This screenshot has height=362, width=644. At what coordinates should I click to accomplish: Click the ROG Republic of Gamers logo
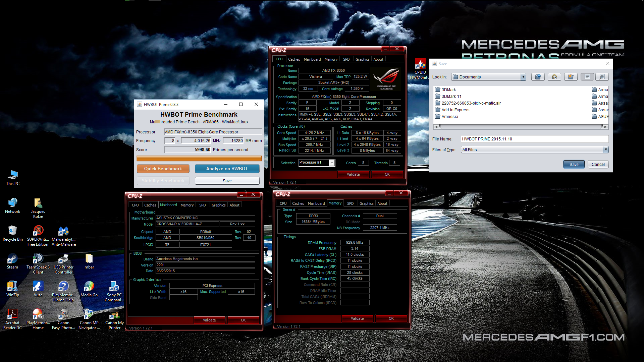click(x=386, y=79)
